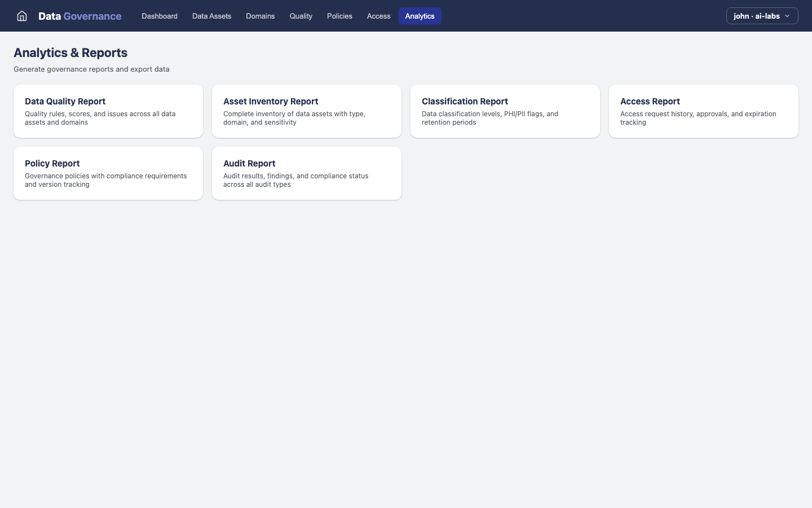Click the Audit Report heading text
The image size is (812, 508).
click(x=249, y=164)
